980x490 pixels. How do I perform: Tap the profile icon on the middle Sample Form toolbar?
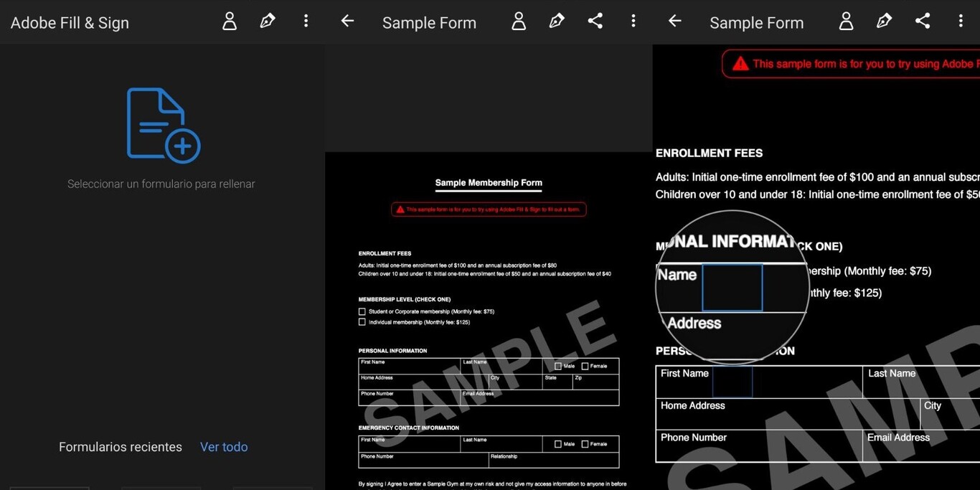[x=519, y=21]
